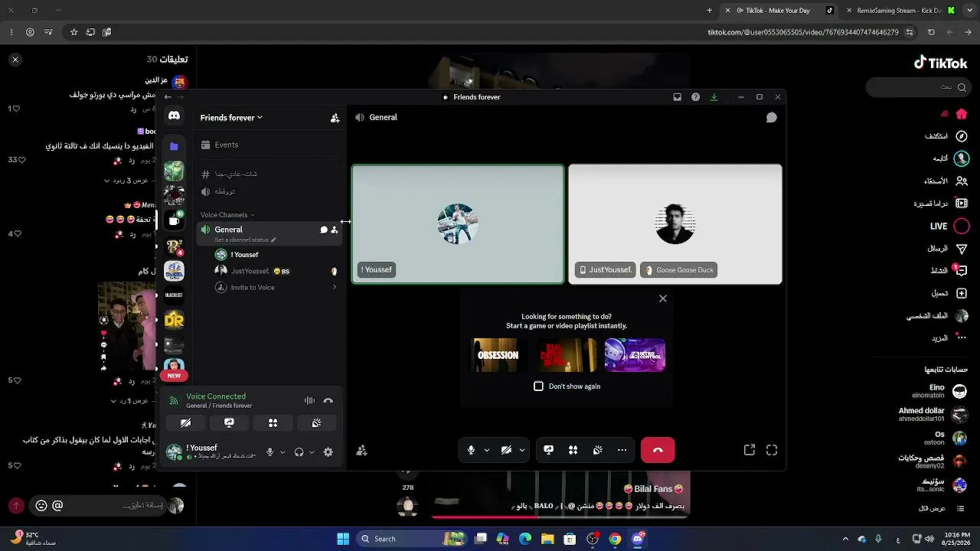Open TikTok LIVE section
This screenshot has width=980, height=551.
(949, 227)
